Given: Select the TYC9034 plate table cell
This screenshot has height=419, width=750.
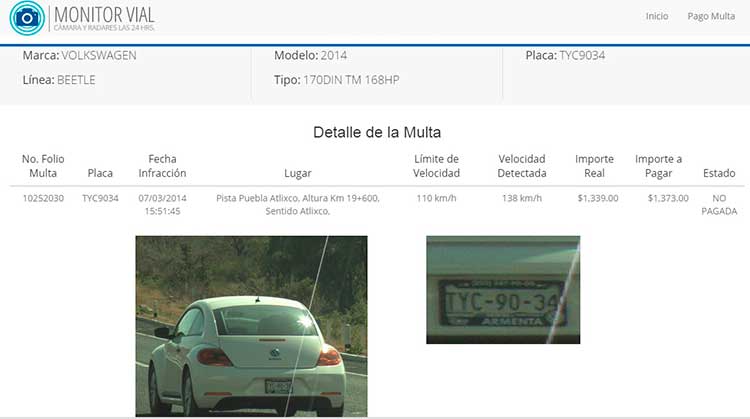Looking at the screenshot, I should pos(100,198).
